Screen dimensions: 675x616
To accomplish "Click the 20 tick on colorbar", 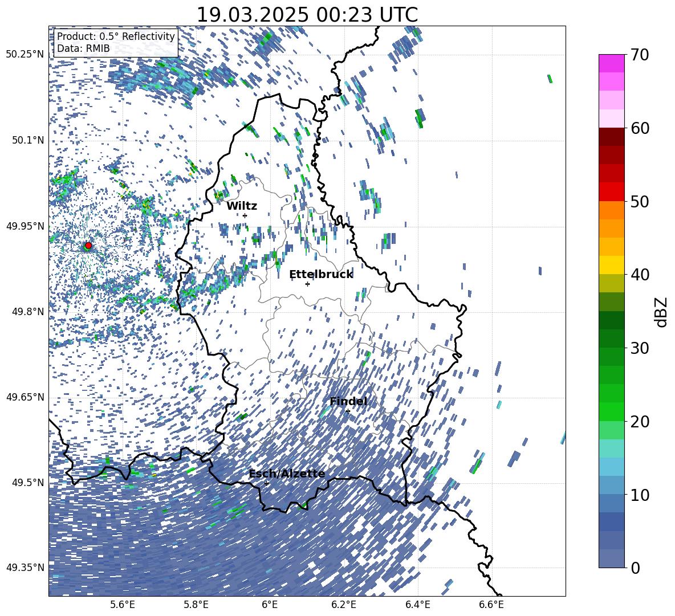I will point(640,422).
